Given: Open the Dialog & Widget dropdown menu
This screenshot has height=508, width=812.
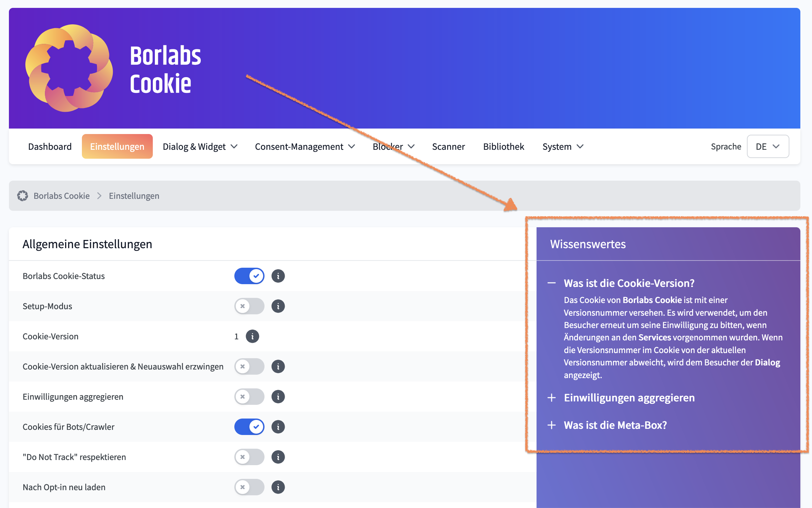Looking at the screenshot, I should click(200, 146).
